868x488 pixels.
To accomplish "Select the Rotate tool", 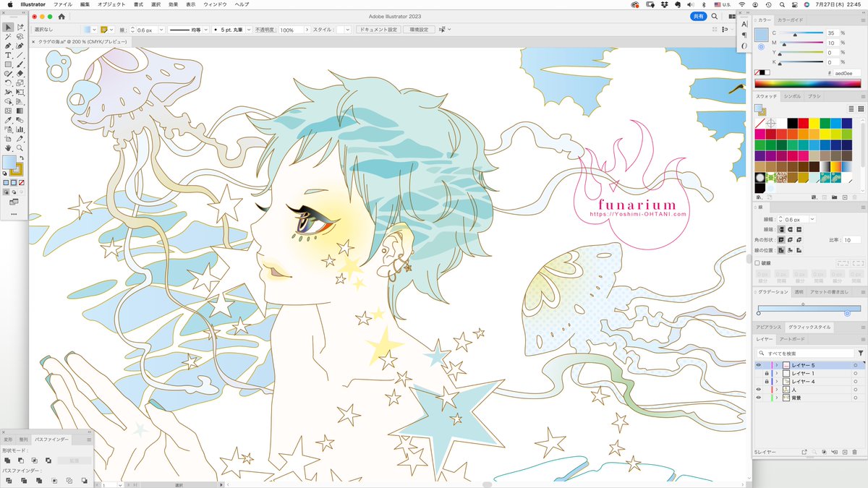I will coord(8,82).
